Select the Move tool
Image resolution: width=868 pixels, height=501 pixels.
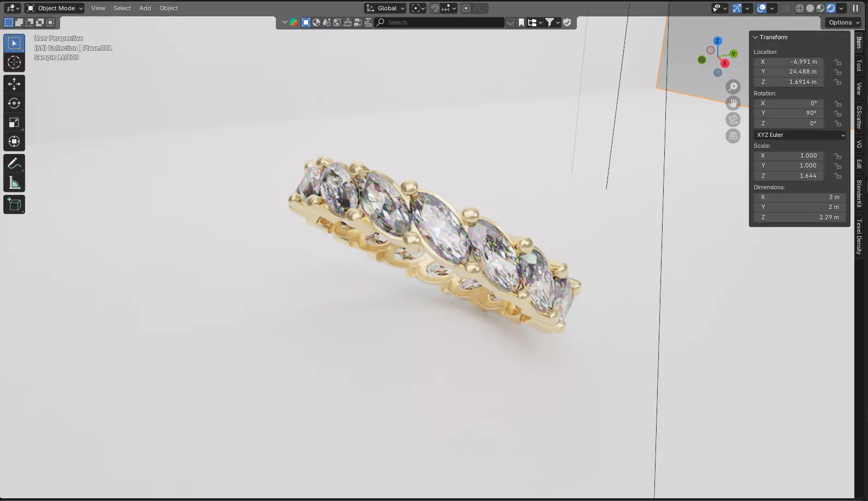(x=14, y=84)
